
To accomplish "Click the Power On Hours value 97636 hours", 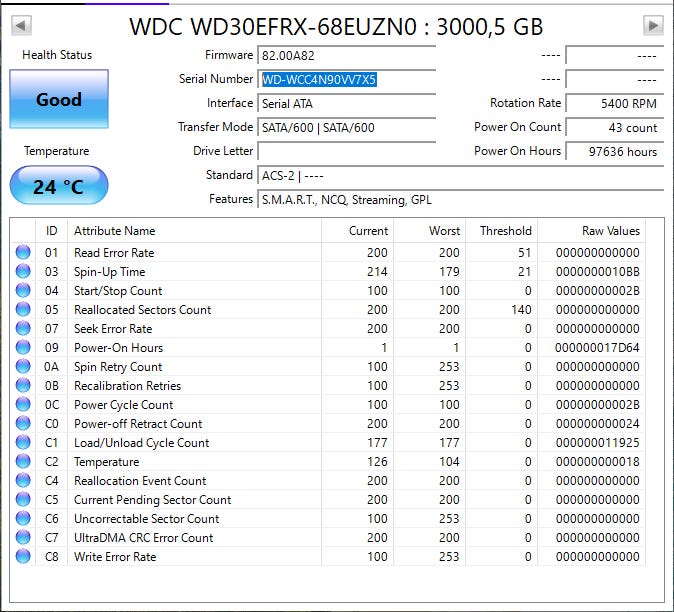I will pos(615,152).
